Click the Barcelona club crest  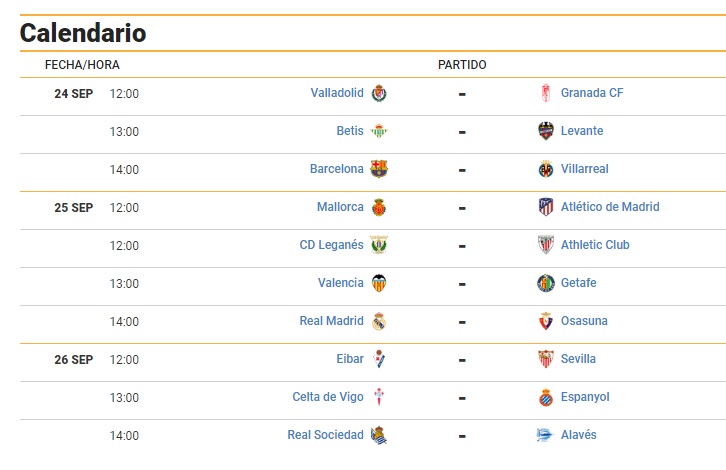379,169
